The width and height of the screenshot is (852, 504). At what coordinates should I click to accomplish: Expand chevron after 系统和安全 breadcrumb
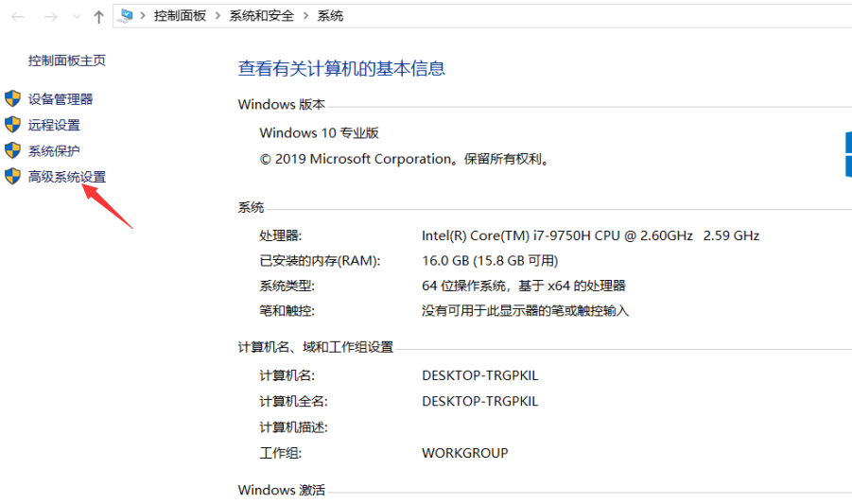(x=305, y=16)
